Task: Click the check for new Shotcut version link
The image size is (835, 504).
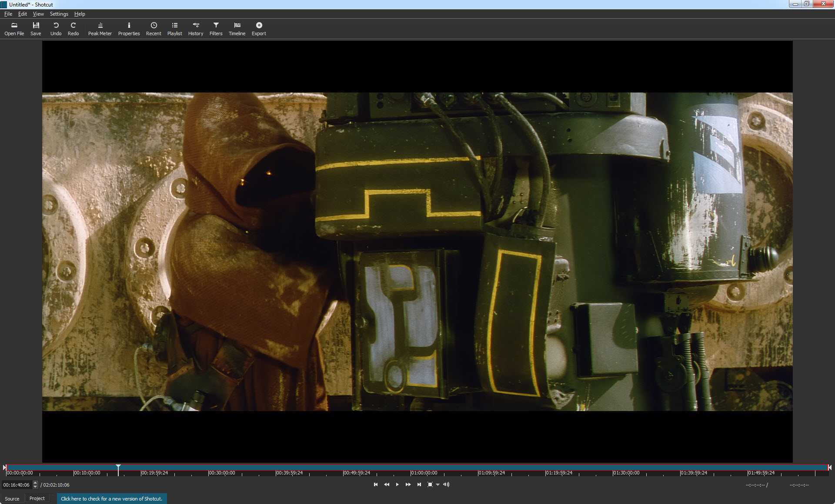Action: click(x=111, y=499)
